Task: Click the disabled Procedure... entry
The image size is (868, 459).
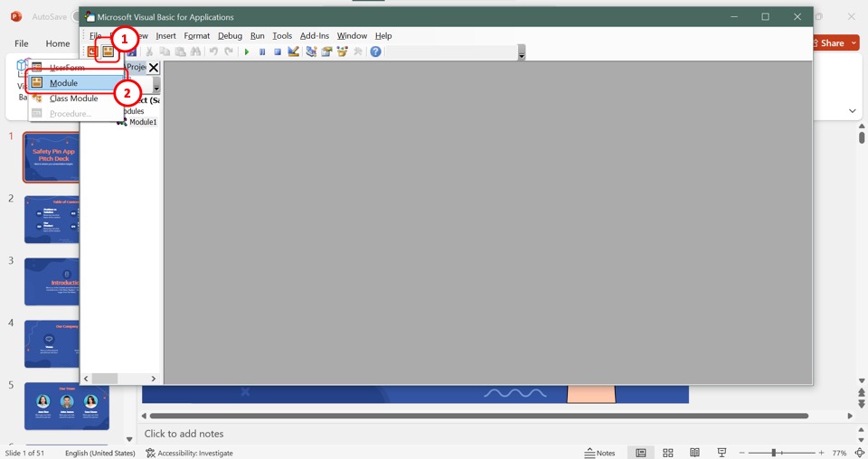Action: point(76,114)
